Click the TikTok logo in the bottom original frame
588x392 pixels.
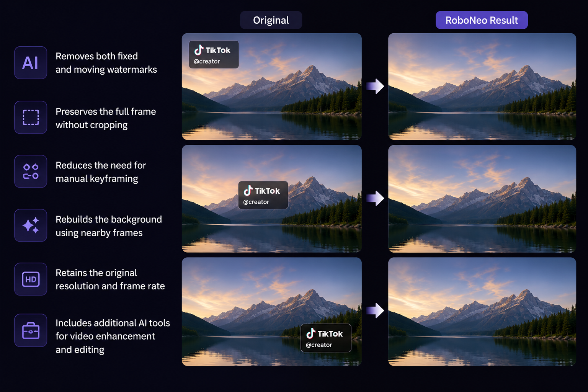tap(311, 333)
